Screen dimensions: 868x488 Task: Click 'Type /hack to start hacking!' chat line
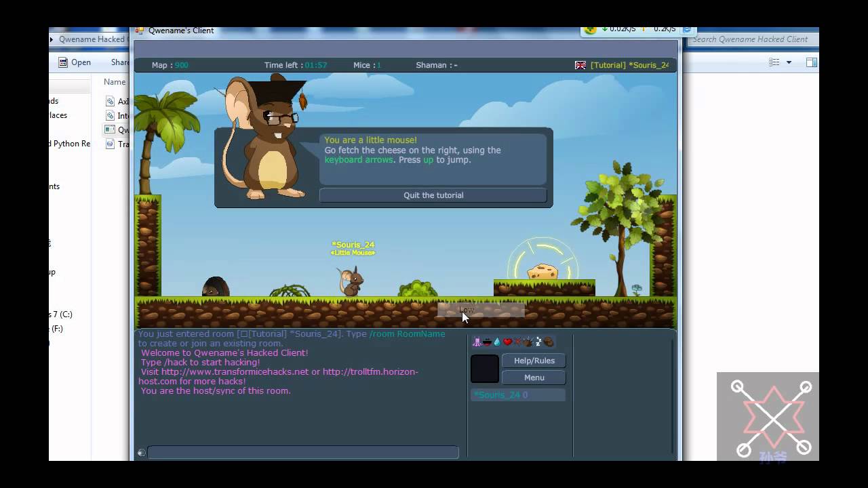200,363
